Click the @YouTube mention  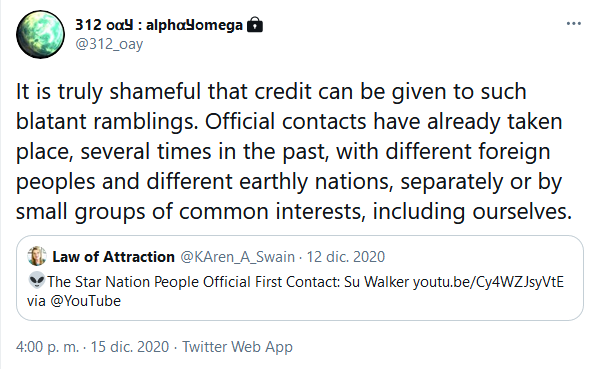(x=85, y=301)
